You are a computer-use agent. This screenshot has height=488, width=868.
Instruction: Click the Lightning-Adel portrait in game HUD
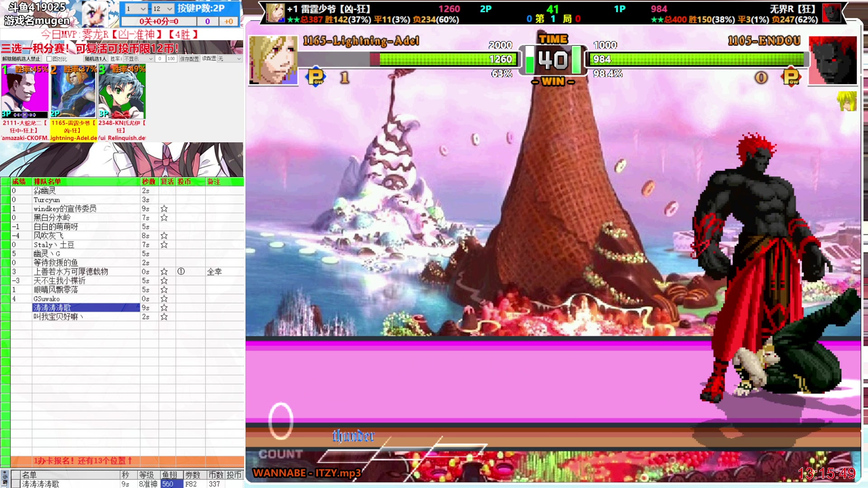273,60
